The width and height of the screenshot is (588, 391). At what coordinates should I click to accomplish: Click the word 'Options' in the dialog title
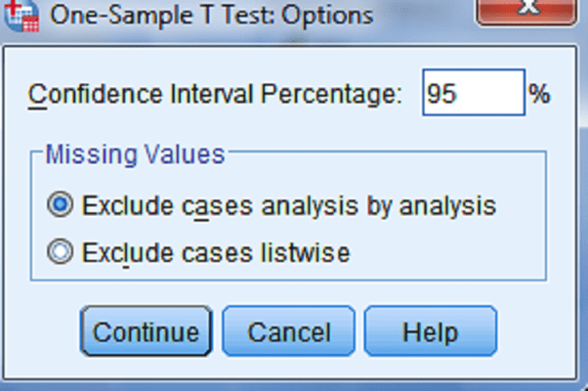point(327,17)
